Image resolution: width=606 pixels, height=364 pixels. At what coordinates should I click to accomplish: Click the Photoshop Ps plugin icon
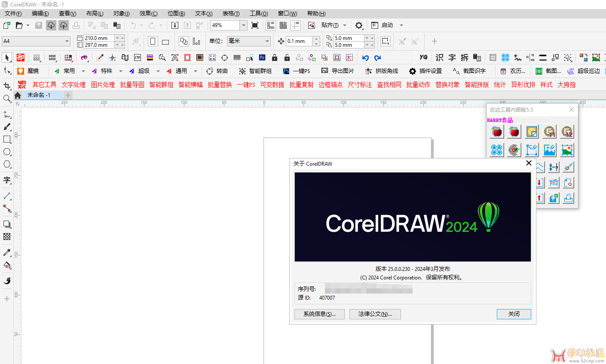coord(262,58)
